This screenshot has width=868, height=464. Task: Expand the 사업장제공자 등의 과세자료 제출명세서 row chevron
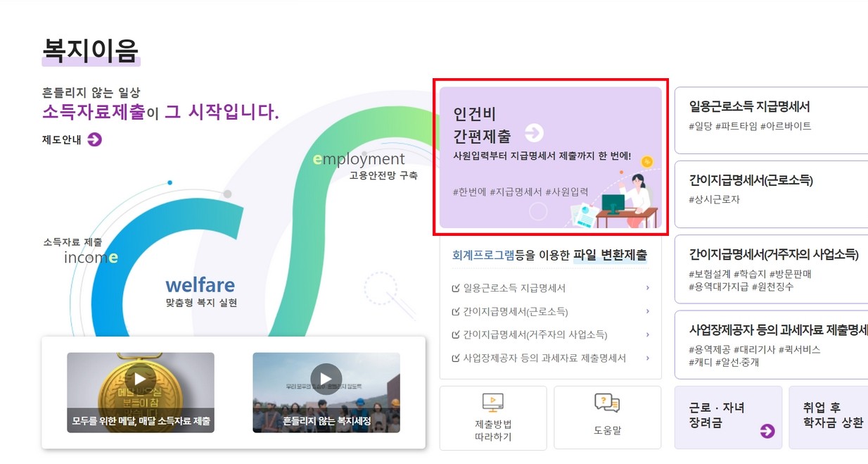(x=647, y=358)
